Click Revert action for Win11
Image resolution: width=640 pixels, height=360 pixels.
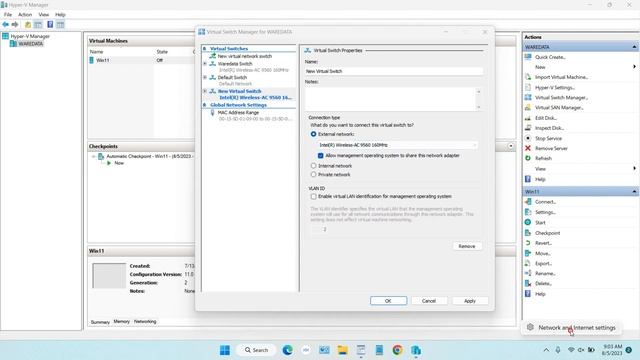pos(543,243)
